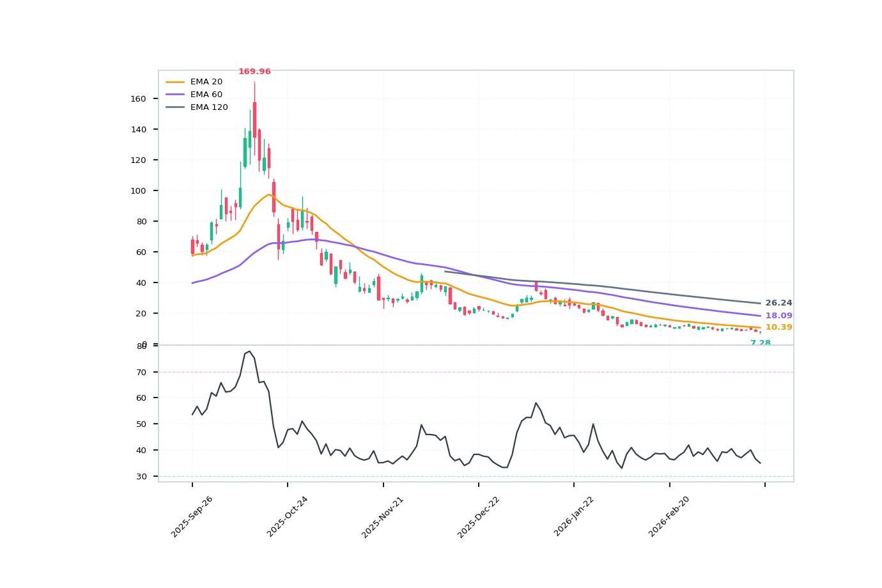Click the orange 10.39 EMA price tag

pyautogui.click(x=778, y=327)
